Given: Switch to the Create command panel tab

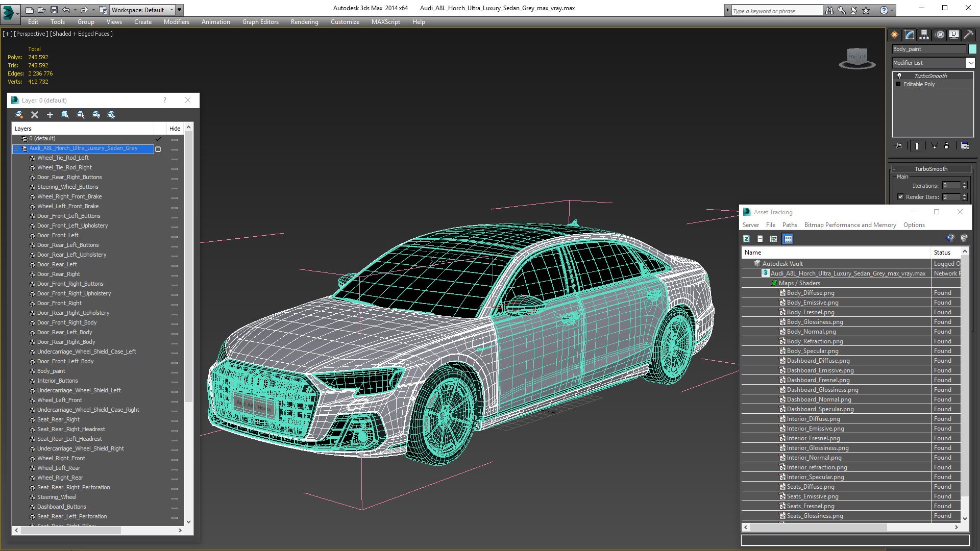Looking at the screenshot, I should (x=895, y=35).
